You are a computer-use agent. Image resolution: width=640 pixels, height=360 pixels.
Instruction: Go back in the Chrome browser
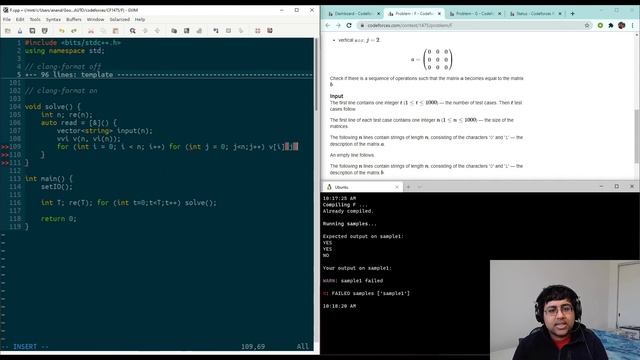[328, 25]
